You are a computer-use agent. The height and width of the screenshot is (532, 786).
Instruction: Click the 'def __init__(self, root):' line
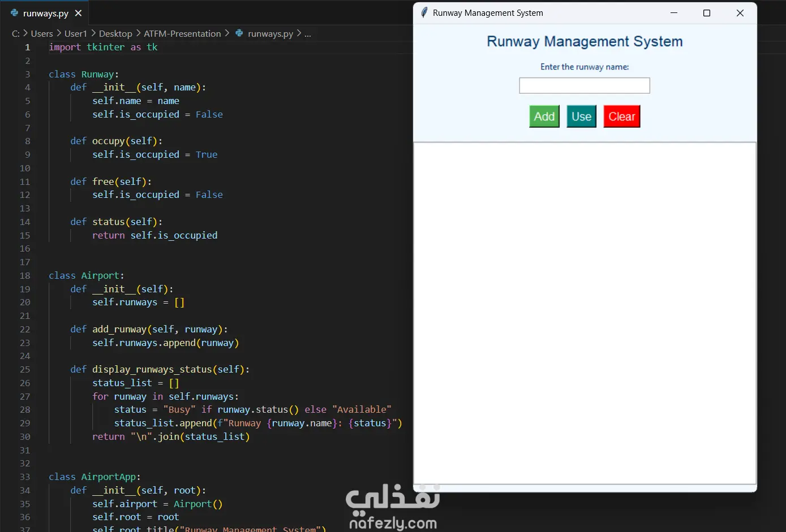[x=138, y=490]
